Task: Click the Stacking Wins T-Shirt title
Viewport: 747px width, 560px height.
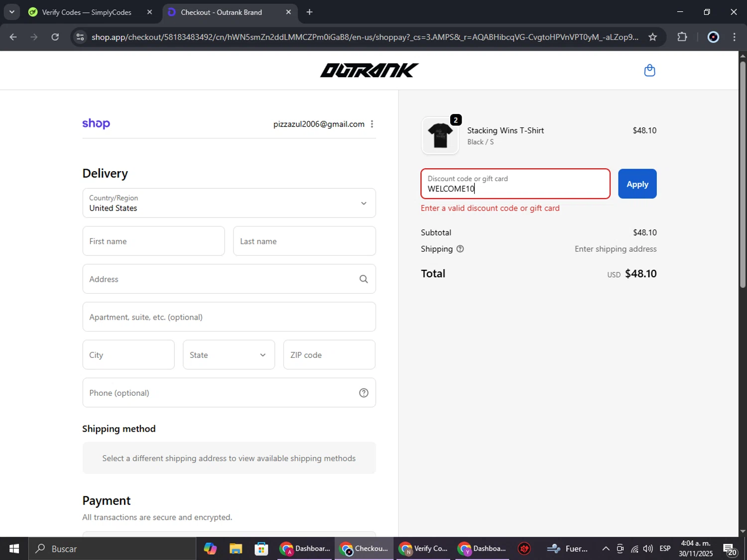Action: 505,130
